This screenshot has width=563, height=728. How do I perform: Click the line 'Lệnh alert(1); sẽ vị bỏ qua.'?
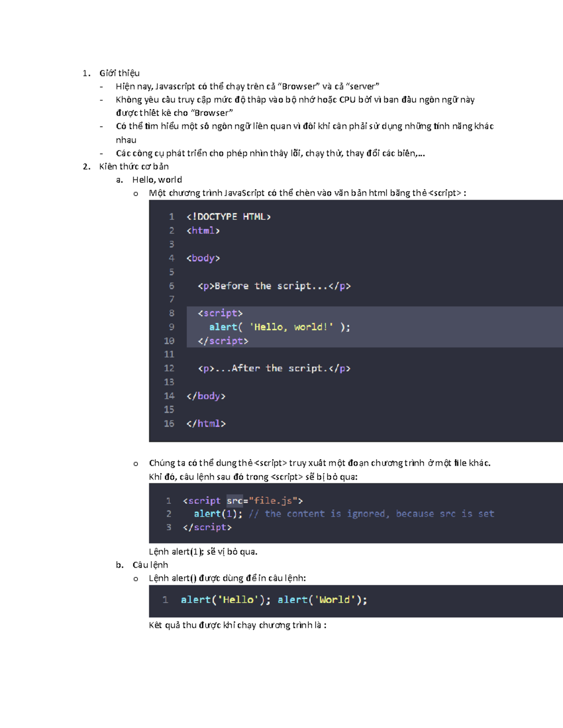203,552
